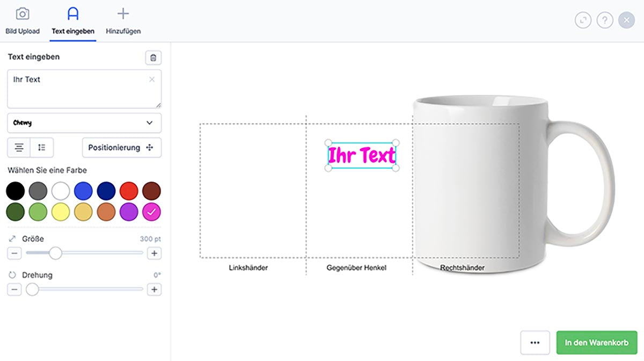Open the three-dots more options menu
Image resolution: width=644 pixels, height=361 pixels.
click(535, 343)
